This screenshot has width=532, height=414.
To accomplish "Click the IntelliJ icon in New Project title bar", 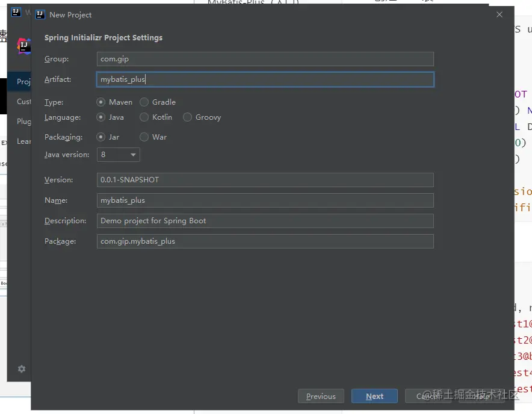I will click(40, 14).
